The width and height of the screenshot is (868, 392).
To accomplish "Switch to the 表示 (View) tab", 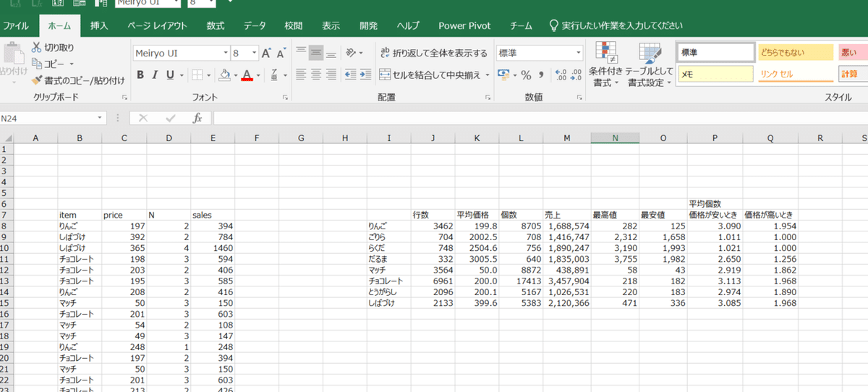I will [331, 25].
